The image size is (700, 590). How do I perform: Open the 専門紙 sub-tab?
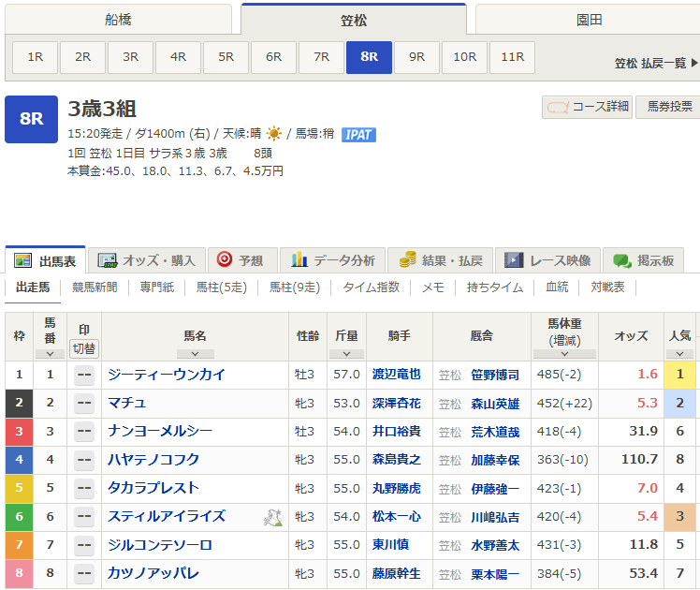(156, 288)
